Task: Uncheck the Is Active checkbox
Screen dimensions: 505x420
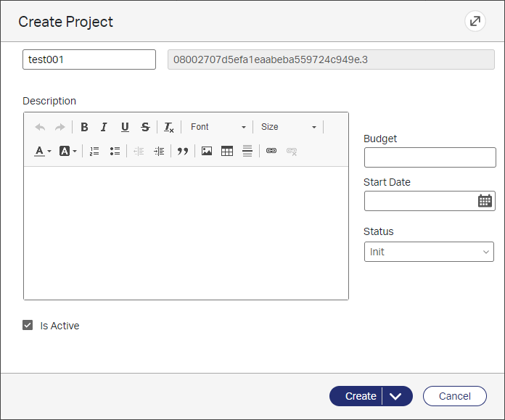Action: click(28, 326)
